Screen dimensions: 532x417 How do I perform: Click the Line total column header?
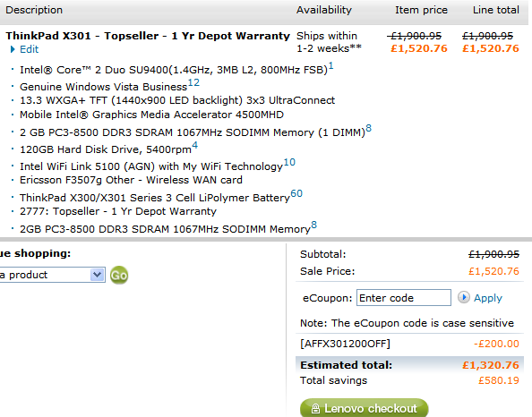tap(495, 10)
